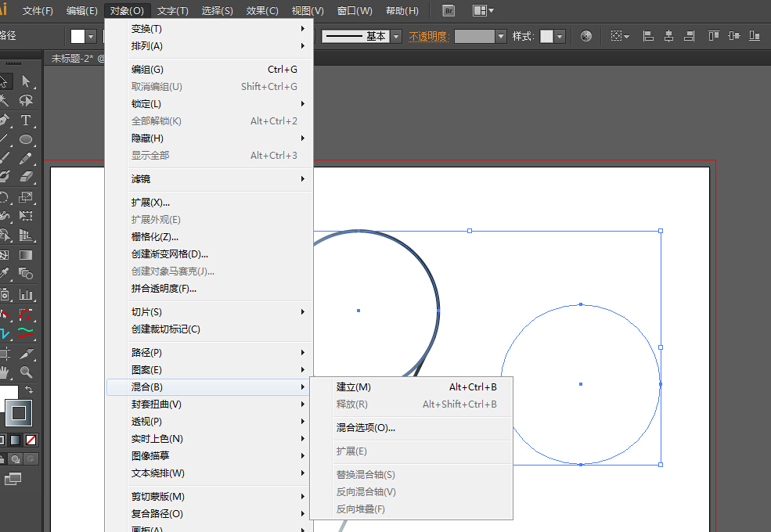Swap fill and stroke colors arrow
The height and width of the screenshot is (532, 771).
point(29,389)
